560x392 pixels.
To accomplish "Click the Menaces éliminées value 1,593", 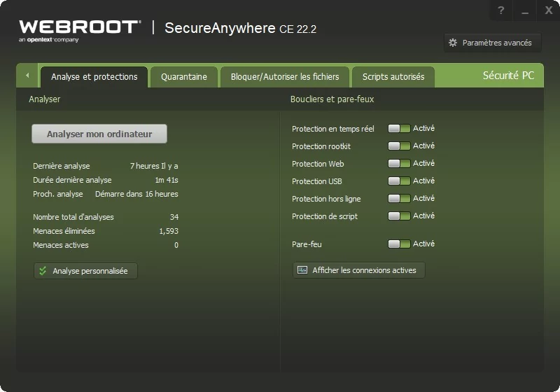I will (169, 231).
